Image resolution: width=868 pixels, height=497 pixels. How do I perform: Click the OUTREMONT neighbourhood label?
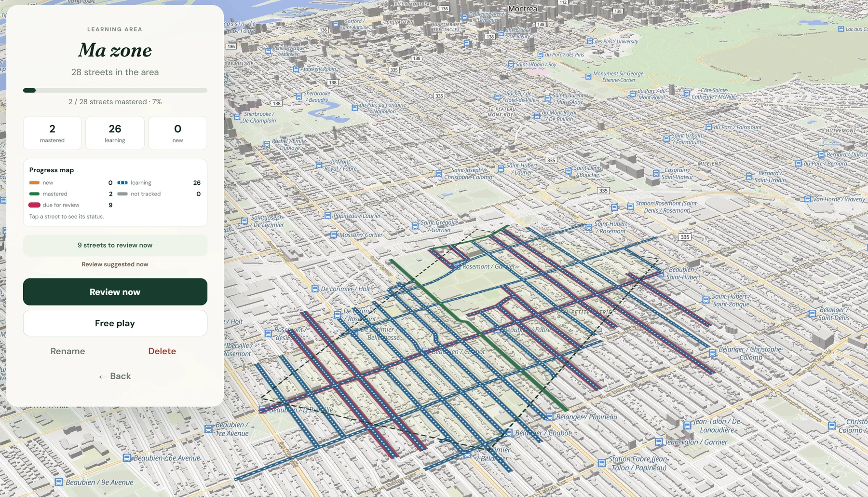coord(840,131)
